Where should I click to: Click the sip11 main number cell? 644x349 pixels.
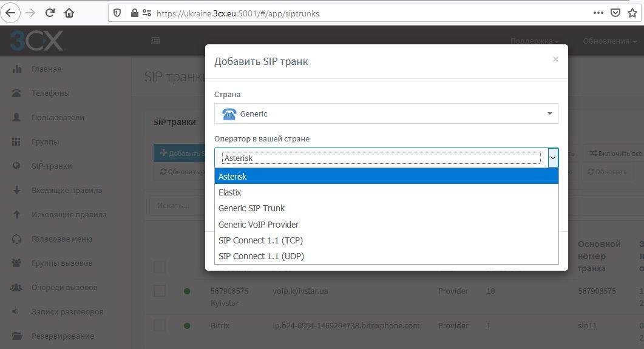pyautogui.click(x=587, y=325)
